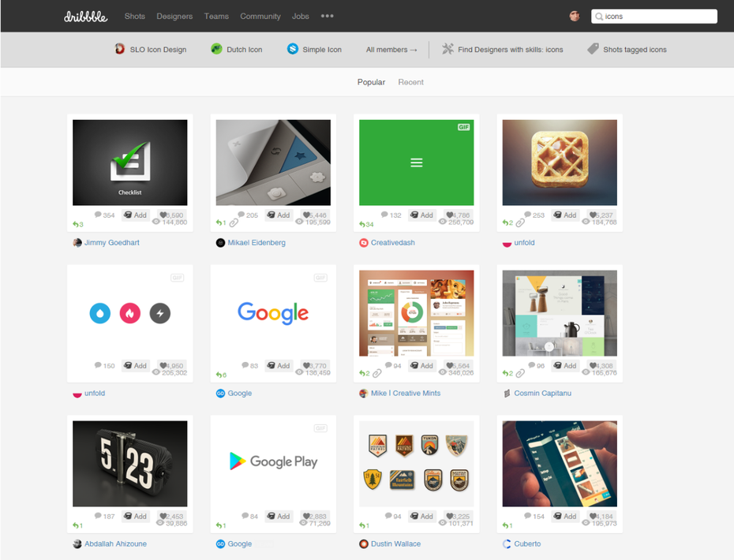Like the Creativedash shot heart icon
This screenshot has height=560, width=734.
(x=449, y=215)
